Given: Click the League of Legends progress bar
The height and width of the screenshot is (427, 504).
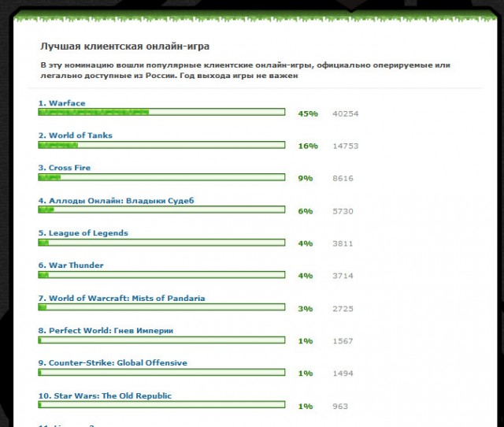Looking at the screenshot, I should point(161,243).
